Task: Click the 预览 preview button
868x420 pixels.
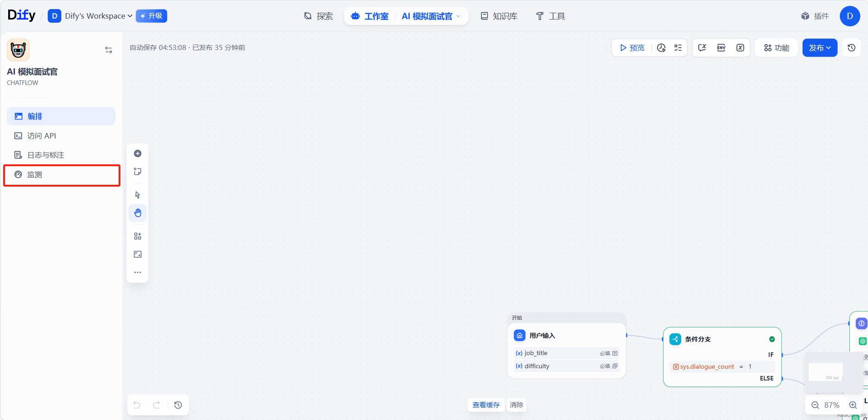Action: click(x=632, y=48)
